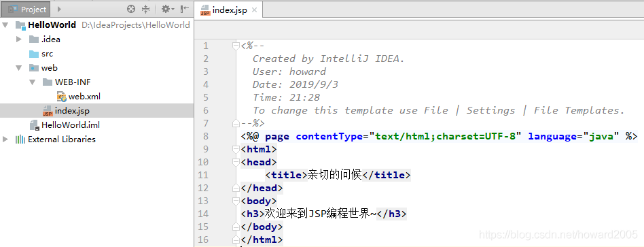
Task: Click the title text 亲切的问候
Action: (x=335, y=175)
